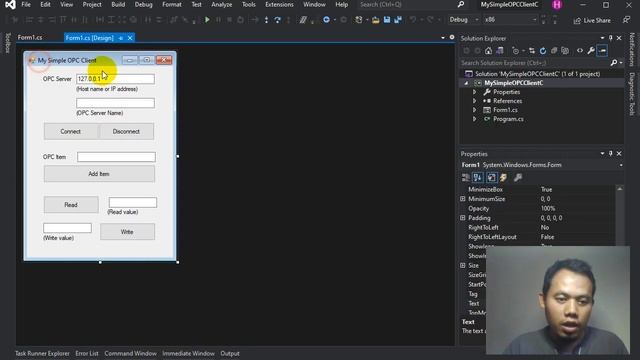
Task: Show Properties page icon in Properties panel
Action: click(491, 178)
